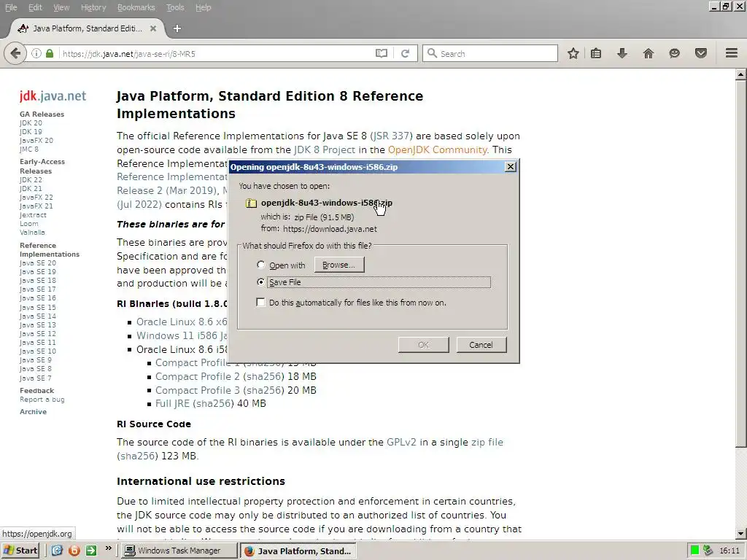Follow the JDK 8 Project link
This screenshot has width=747, height=560.
[325, 149]
